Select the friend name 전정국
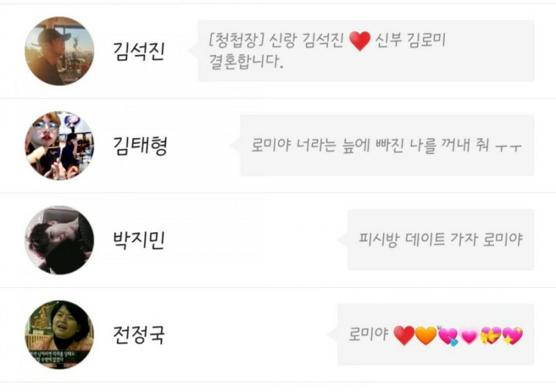 coord(138,335)
